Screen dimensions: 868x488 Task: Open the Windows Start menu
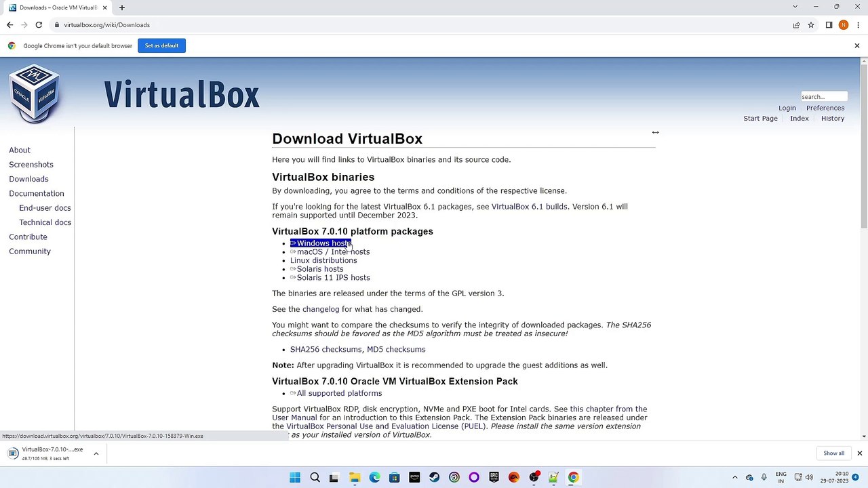[295, 478]
